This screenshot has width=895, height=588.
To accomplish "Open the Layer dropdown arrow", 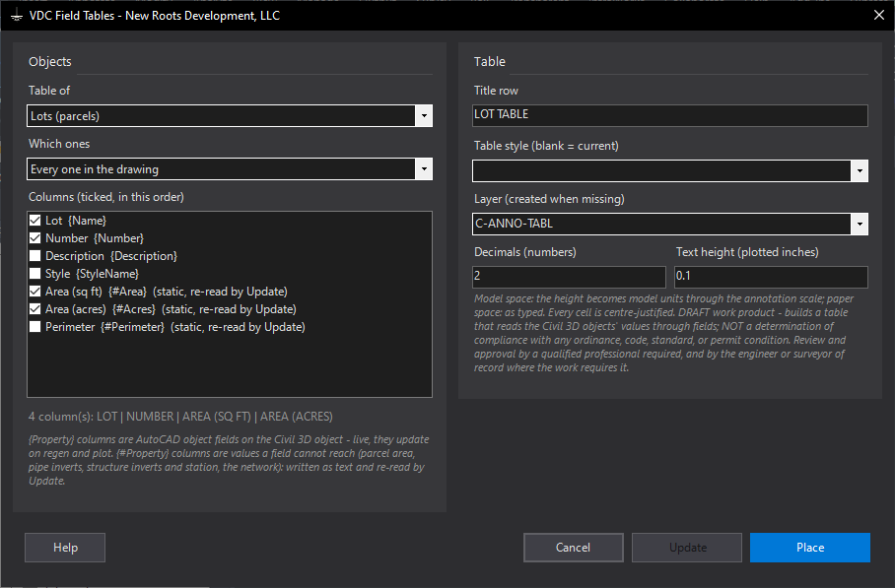I will pos(860,225).
